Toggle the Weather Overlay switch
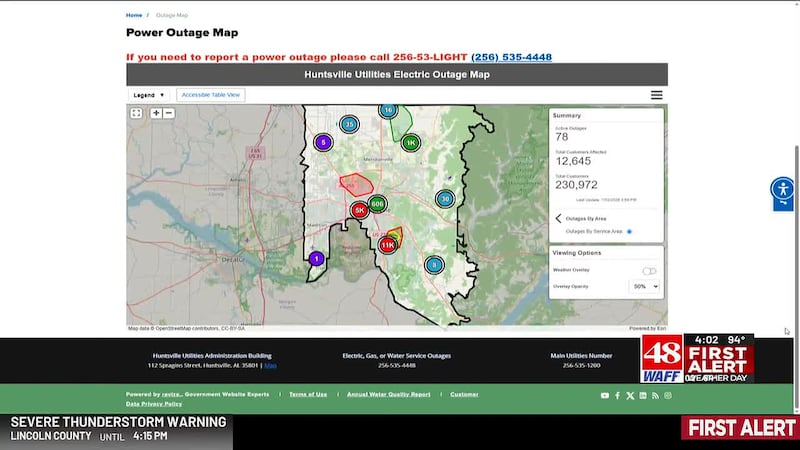The width and height of the screenshot is (800, 450). (649, 271)
